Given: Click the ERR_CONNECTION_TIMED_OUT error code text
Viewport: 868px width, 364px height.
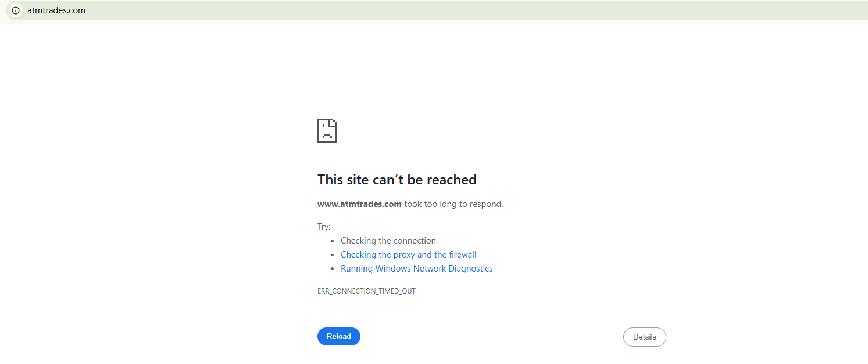Looking at the screenshot, I should (366, 291).
